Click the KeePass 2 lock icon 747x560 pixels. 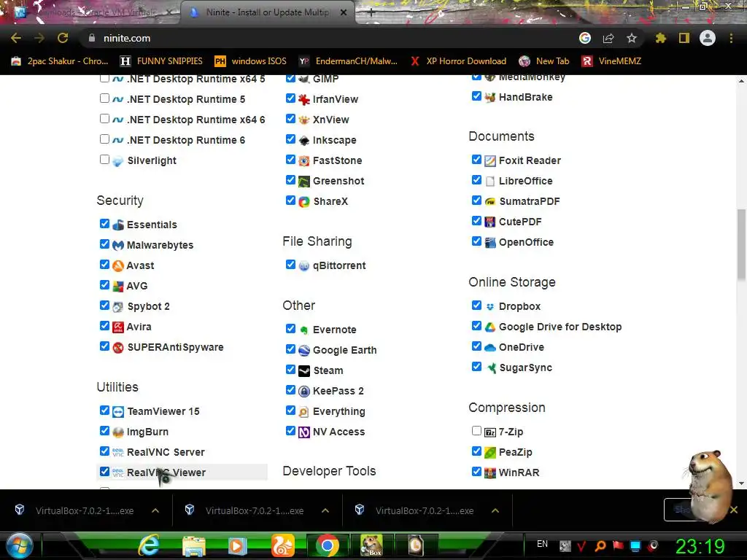tap(304, 391)
